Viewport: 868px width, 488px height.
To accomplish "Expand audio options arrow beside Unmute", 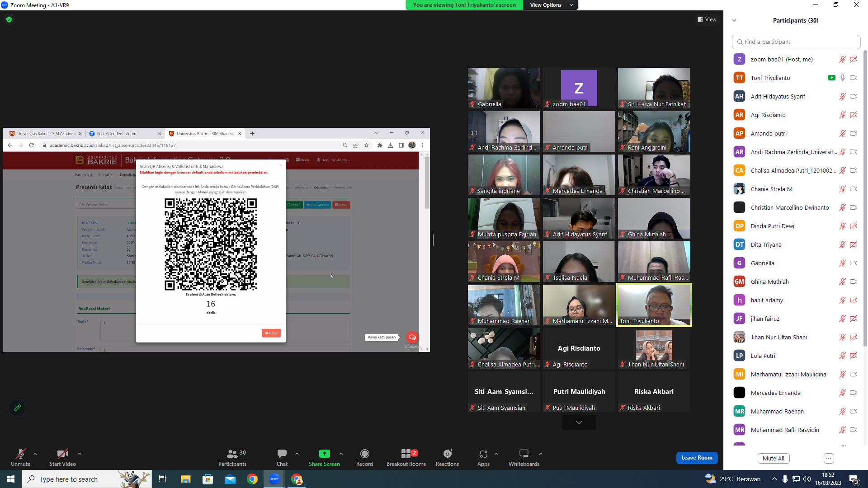I will pyautogui.click(x=35, y=454).
